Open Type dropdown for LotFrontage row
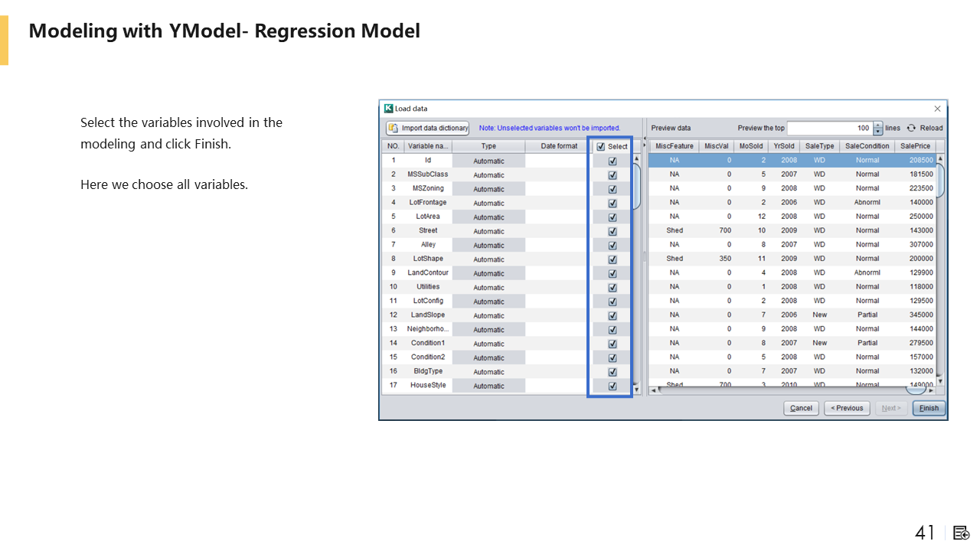Image resolution: width=980 pixels, height=551 pixels. [488, 203]
